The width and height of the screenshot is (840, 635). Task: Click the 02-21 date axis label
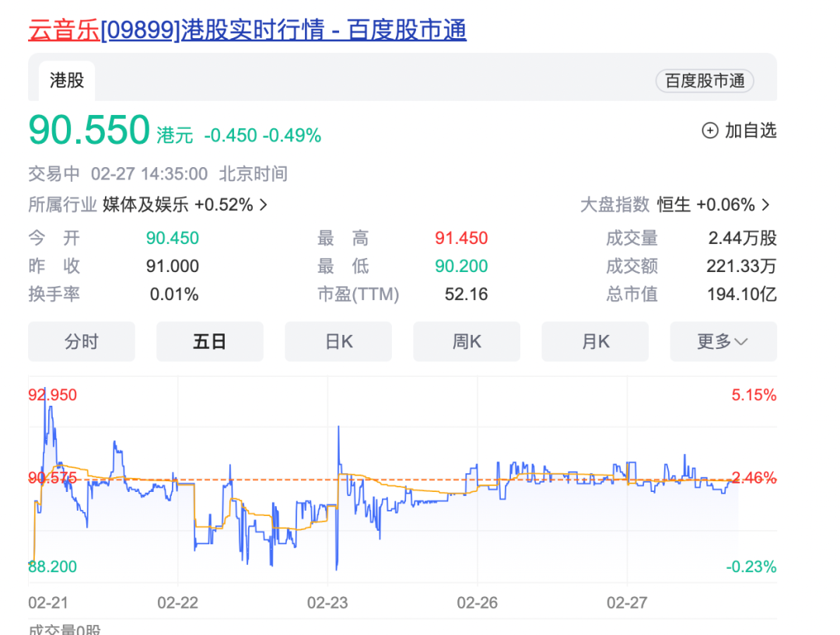coord(48,603)
